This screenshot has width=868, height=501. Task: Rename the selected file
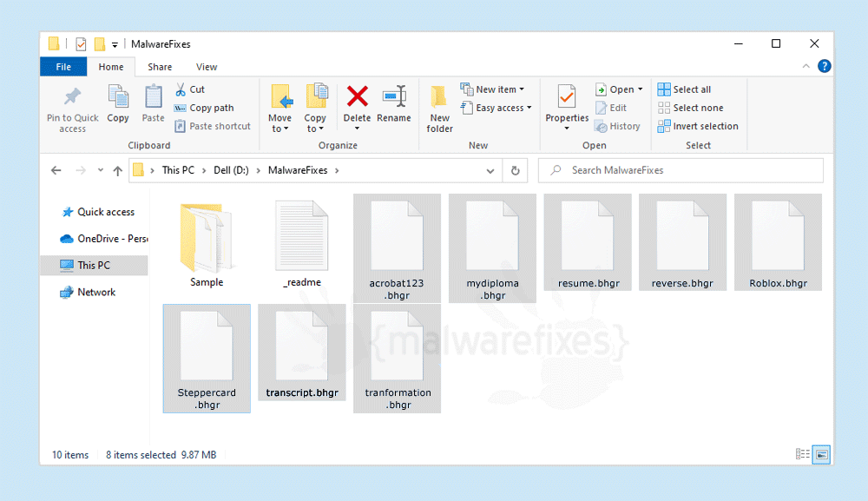click(x=393, y=104)
